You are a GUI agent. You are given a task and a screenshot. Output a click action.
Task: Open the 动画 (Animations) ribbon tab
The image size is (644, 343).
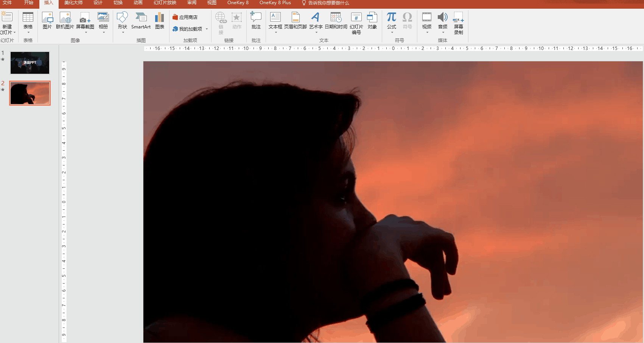click(x=138, y=3)
